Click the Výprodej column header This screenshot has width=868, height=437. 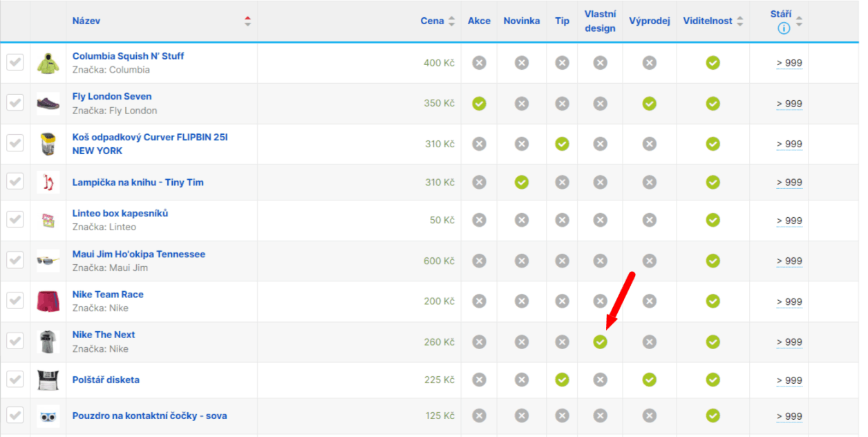tap(649, 21)
